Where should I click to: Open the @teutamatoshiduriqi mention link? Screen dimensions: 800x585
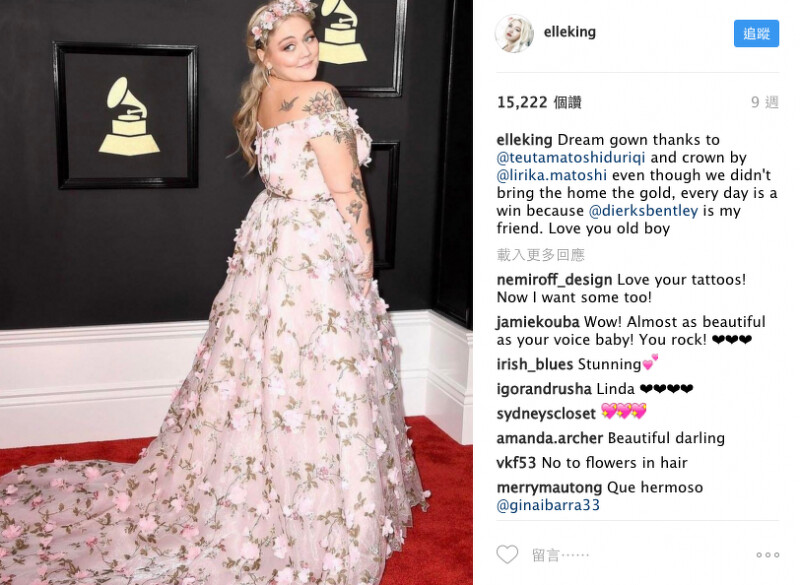point(571,158)
